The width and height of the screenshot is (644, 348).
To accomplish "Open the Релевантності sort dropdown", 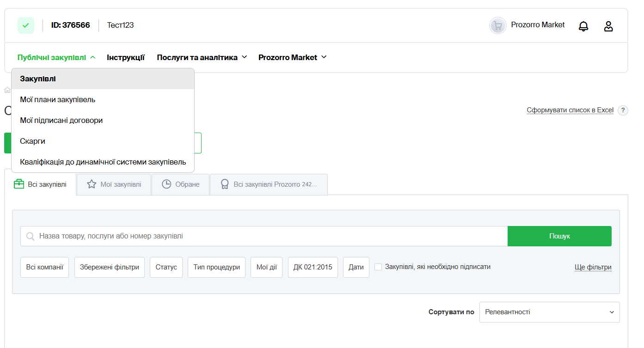I will click(x=550, y=312).
